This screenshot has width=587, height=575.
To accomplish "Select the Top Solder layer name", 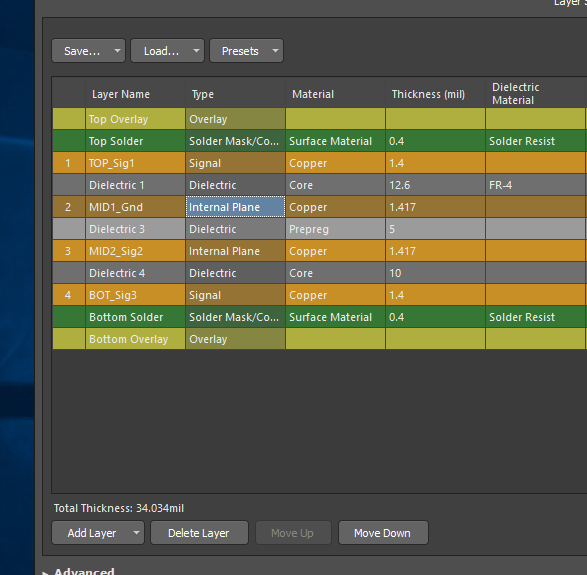I will (135, 141).
